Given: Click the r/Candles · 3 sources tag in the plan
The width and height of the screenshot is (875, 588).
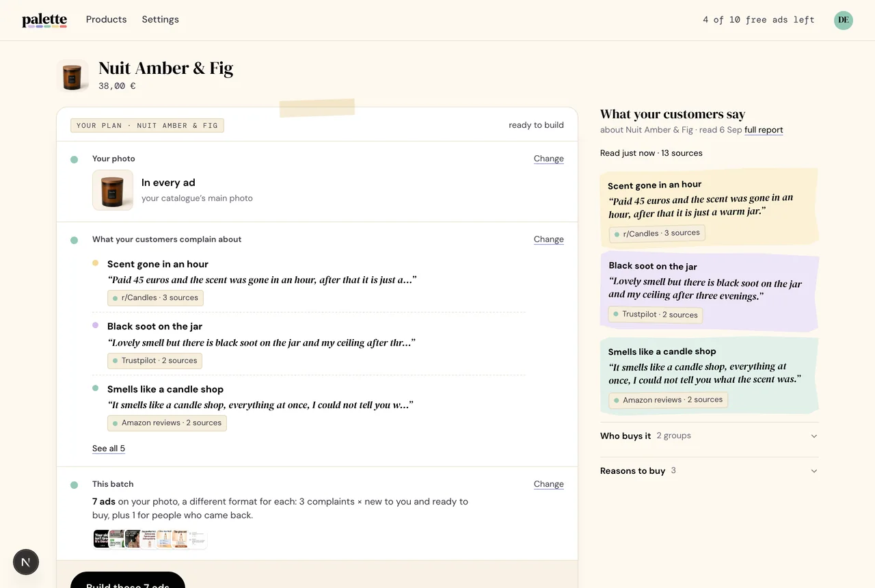Looking at the screenshot, I should (x=155, y=298).
